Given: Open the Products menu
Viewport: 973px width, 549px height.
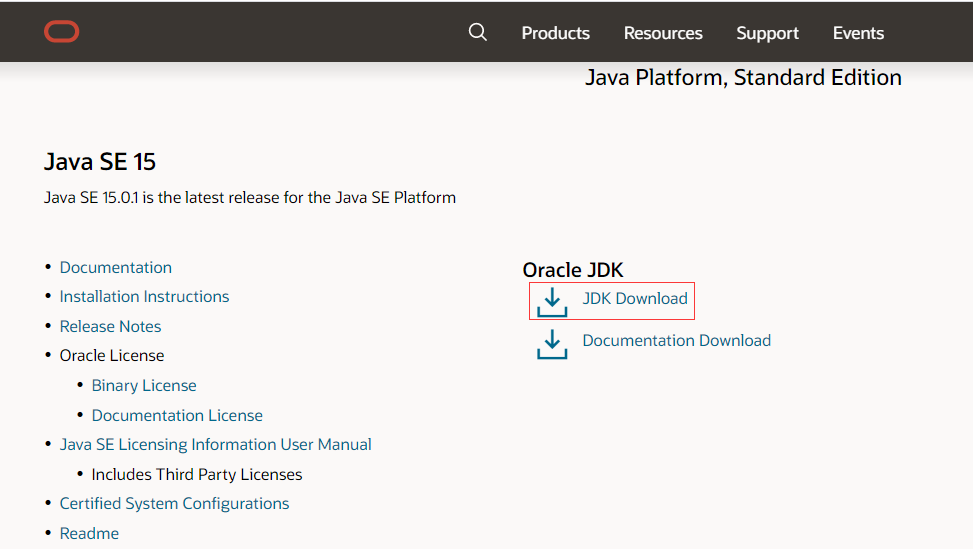Looking at the screenshot, I should coord(555,33).
